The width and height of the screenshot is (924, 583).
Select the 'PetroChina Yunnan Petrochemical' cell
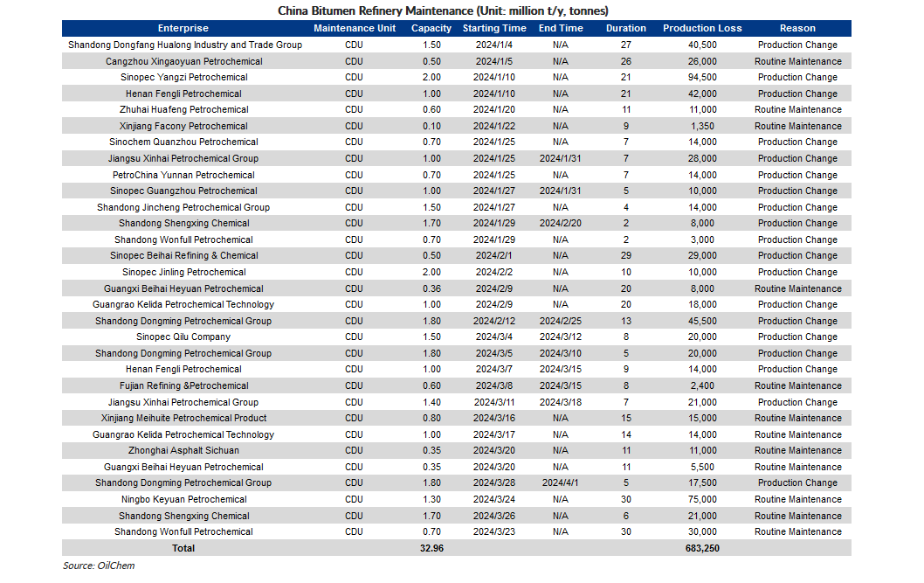183,175
